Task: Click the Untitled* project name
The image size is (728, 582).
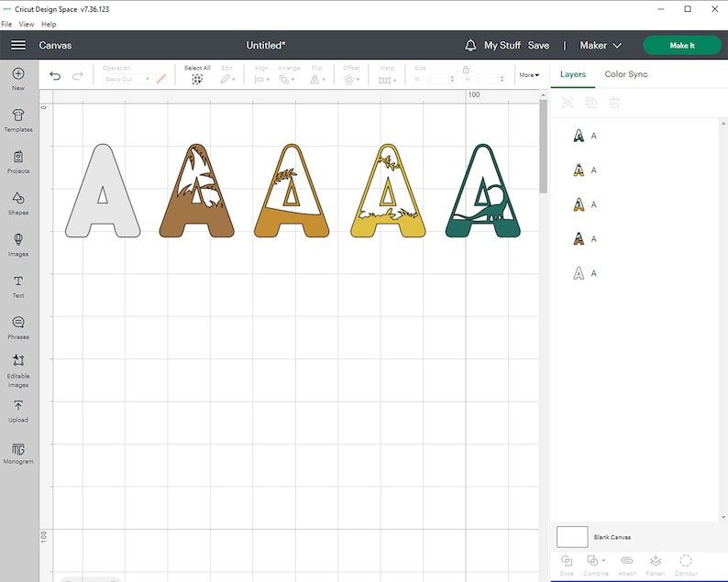Action: click(x=266, y=45)
